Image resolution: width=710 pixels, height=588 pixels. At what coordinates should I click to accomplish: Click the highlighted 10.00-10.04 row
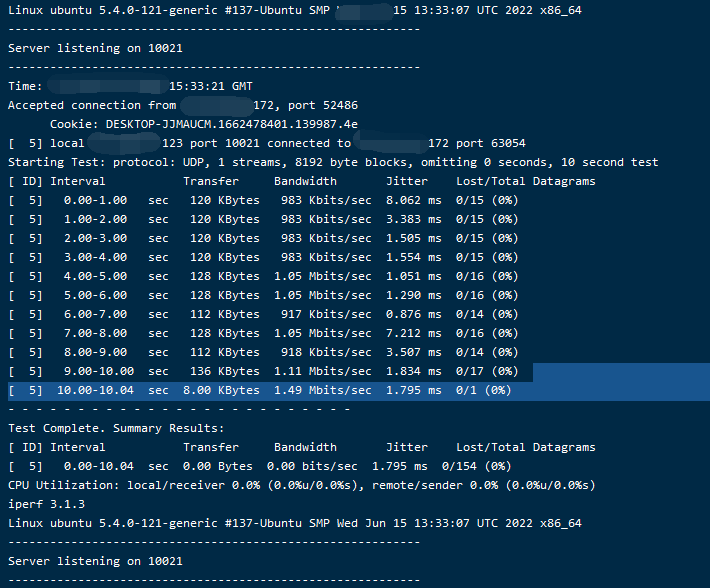tap(359, 390)
